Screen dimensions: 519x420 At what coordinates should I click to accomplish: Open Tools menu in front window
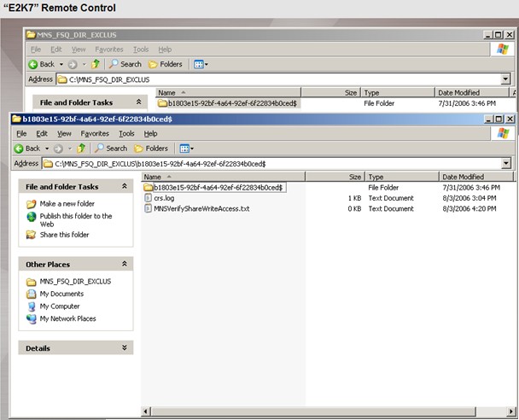coord(126,134)
